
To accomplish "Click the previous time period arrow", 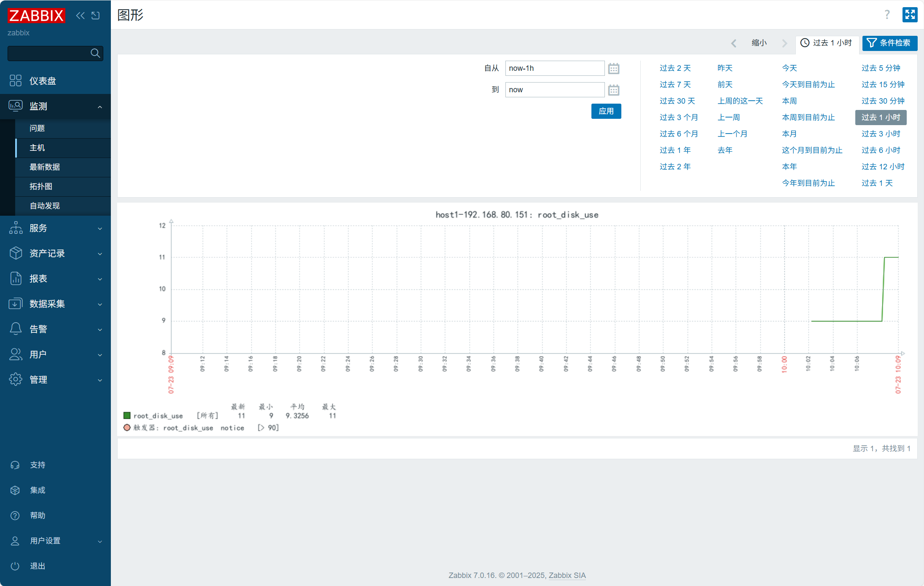I will pos(734,43).
